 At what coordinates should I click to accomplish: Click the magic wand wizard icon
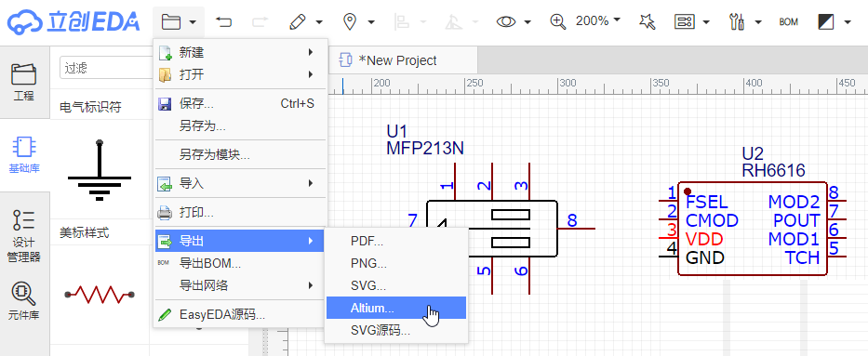pos(647,22)
